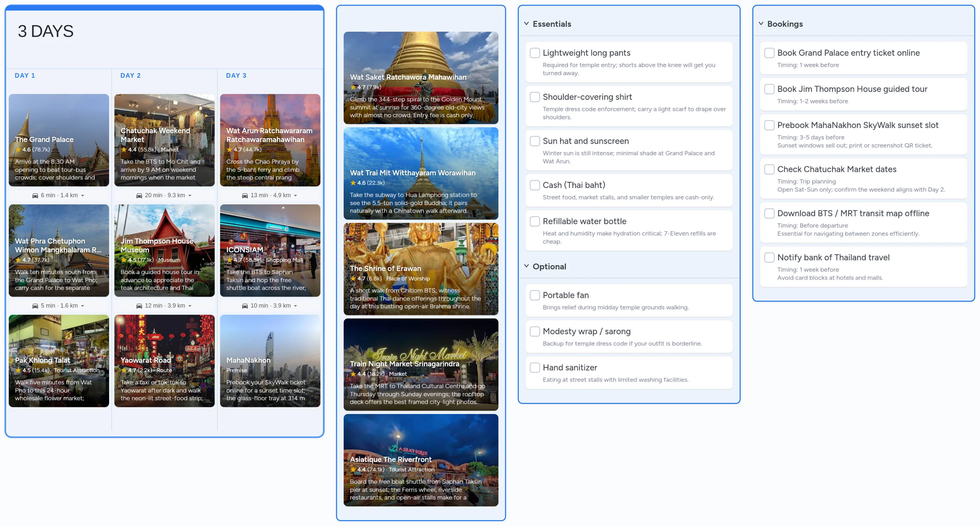The height and width of the screenshot is (526, 980).
Task: Open the Jim Thompson House Museum card
Action: pos(164,251)
